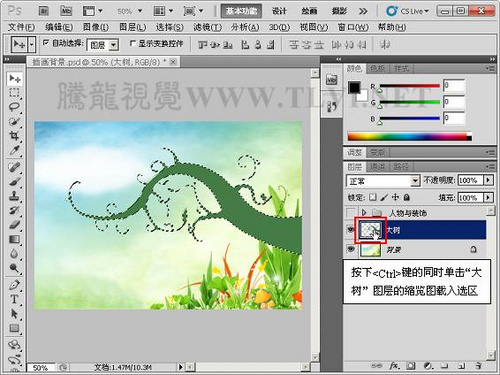
Task: Switch to the 路径 tab
Action: point(401,166)
